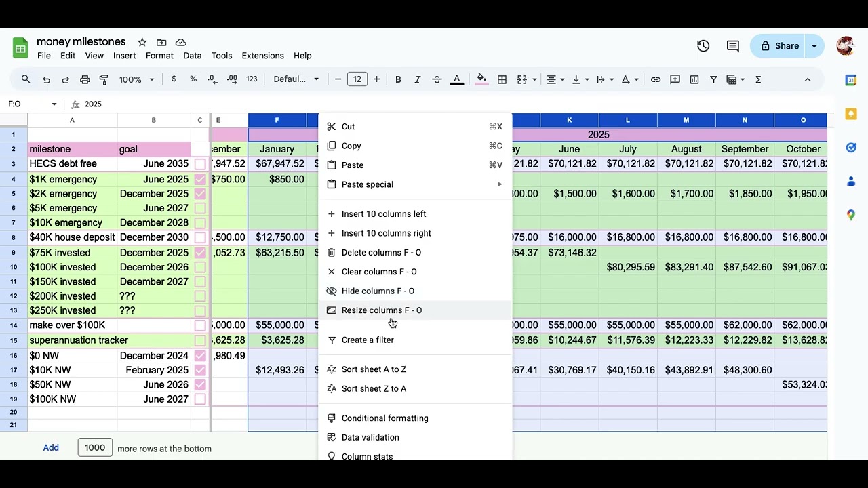This screenshot has width=868, height=488.
Task: Open the horizontal align dropdown
Action: (x=556, y=79)
